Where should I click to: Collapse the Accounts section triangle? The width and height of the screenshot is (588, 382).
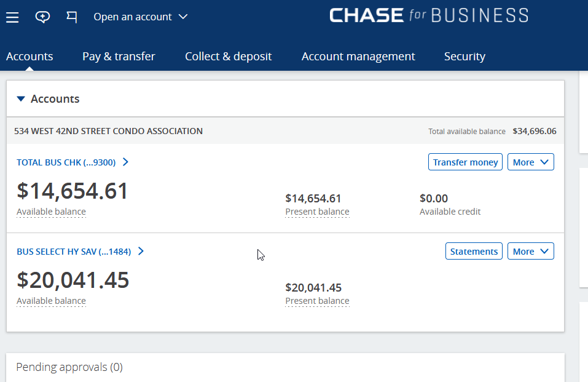coord(21,98)
